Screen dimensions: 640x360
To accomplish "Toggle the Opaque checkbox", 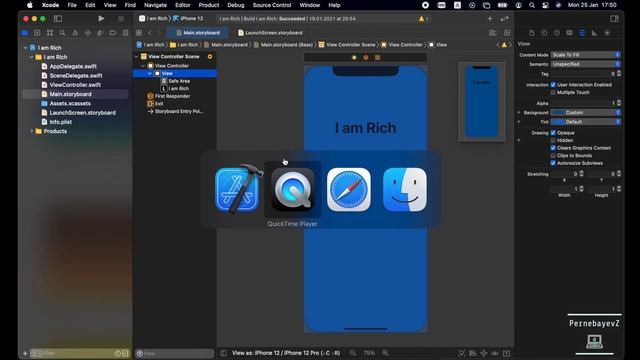I will coord(553,133).
